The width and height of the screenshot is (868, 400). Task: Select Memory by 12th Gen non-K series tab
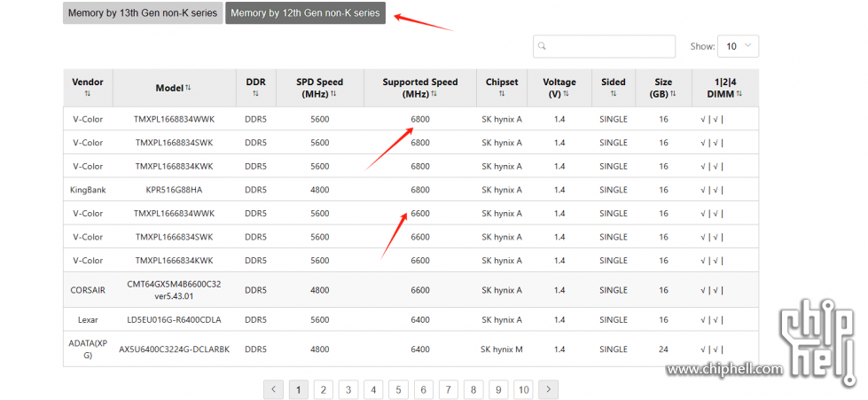coord(306,13)
